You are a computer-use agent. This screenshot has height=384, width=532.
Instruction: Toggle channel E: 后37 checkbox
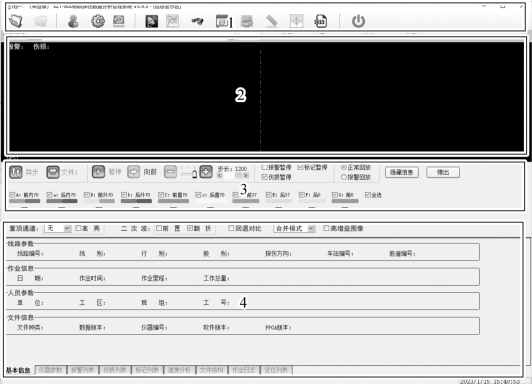pos(269,195)
